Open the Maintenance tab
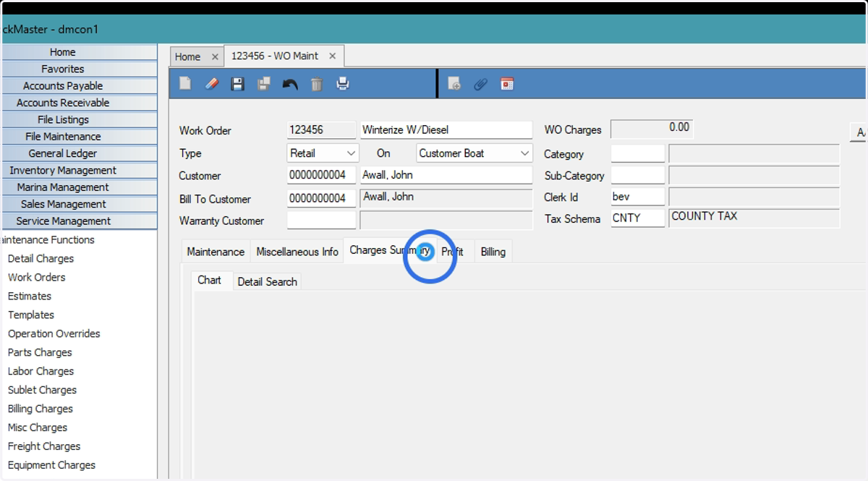Image resolution: width=868 pixels, height=481 pixels. click(x=216, y=252)
